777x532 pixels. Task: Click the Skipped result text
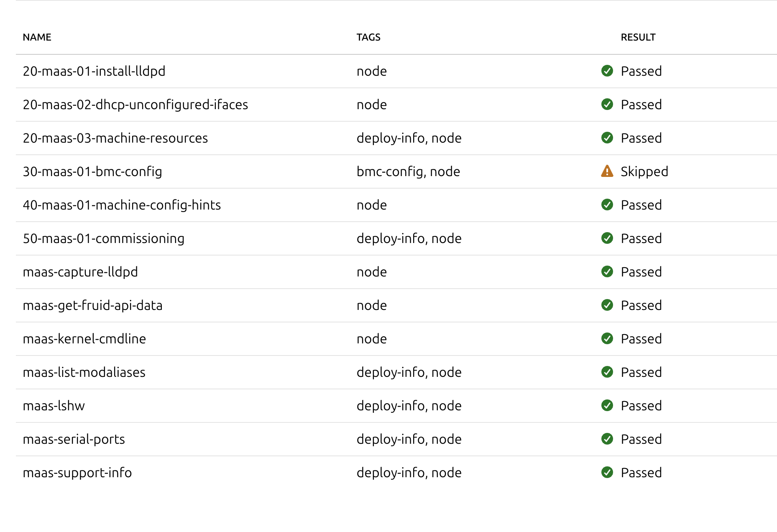coord(644,171)
